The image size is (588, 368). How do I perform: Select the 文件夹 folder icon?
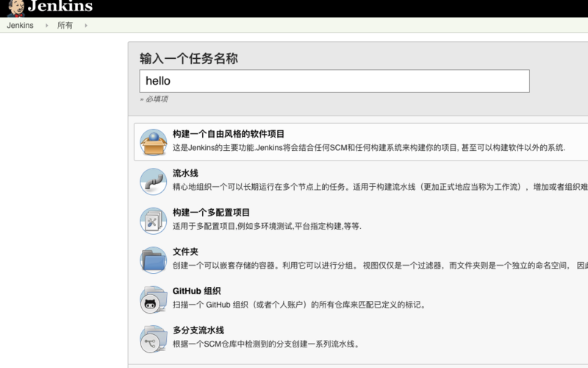[154, 260]
